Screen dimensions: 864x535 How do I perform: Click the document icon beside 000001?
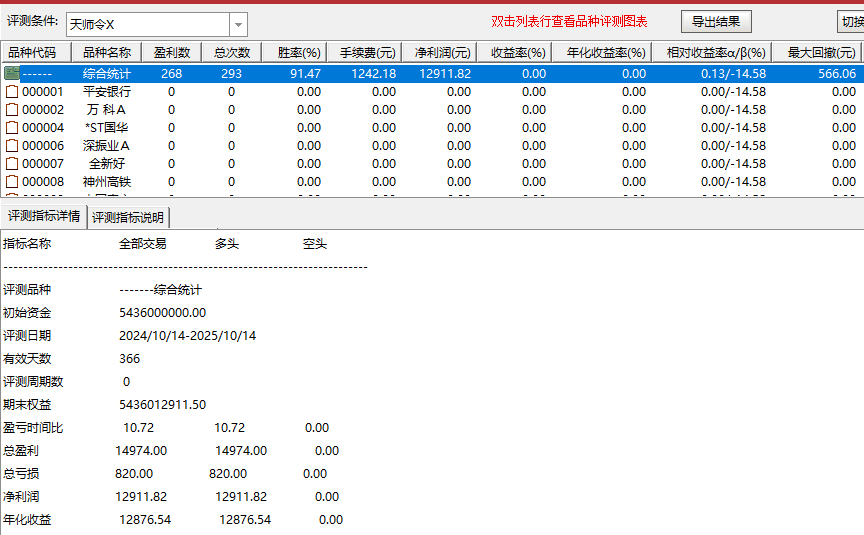coord(12,92)
